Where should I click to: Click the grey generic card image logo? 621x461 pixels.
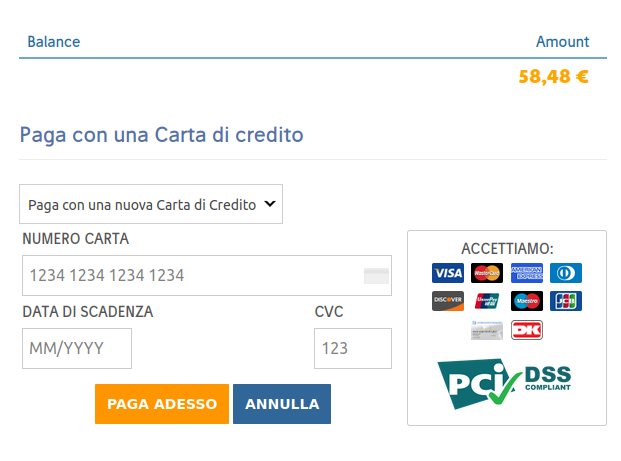tap(487, 330)
